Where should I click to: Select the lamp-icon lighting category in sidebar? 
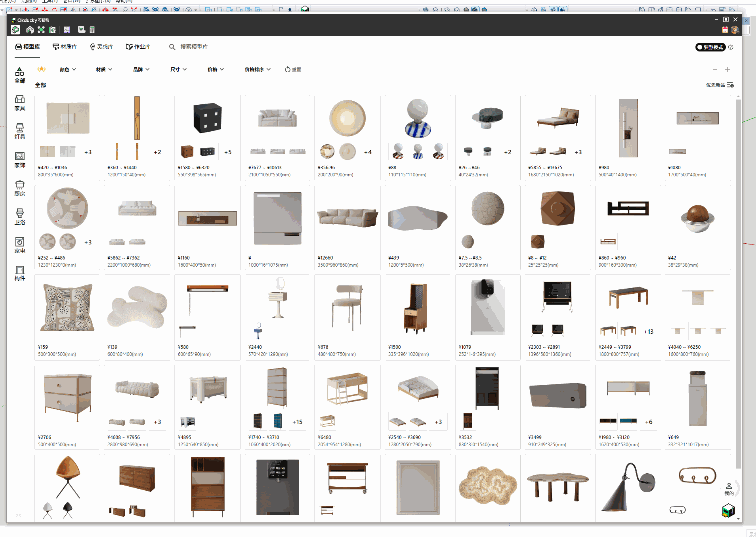click(20, 129)
